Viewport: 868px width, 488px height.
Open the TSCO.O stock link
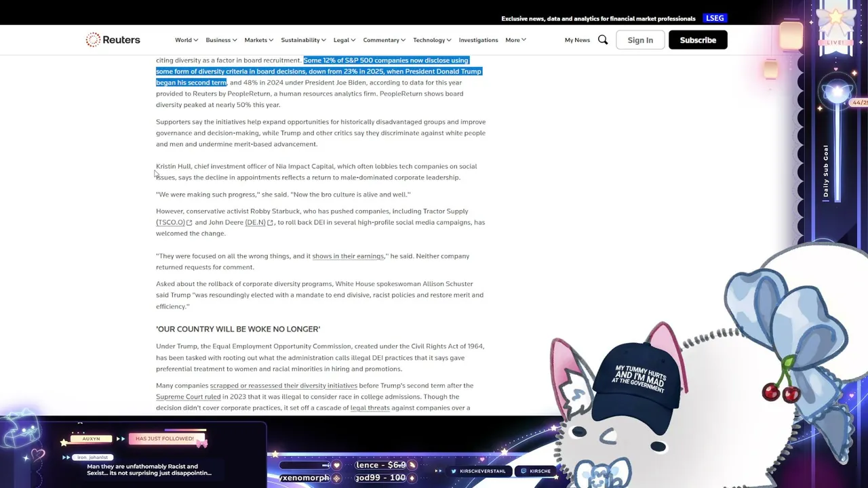tap(170, 222)
